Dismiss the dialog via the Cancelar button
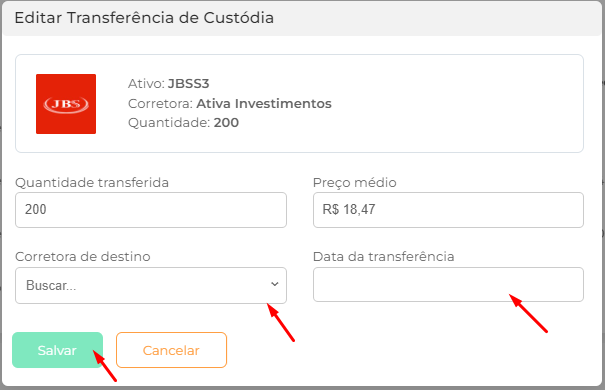The height and width of the screenshot is (390, 605). pyautogui.click(x=171, y=350)
